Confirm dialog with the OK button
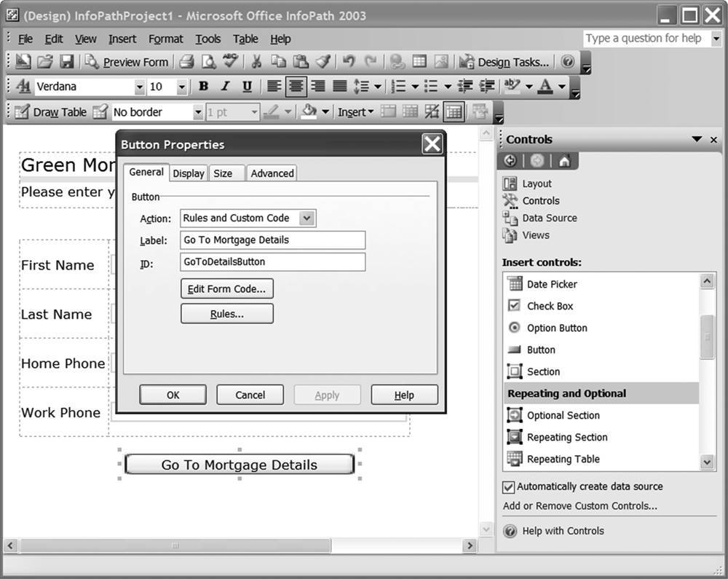This screenshot has height=579, width=728. (x=173, y=395)
